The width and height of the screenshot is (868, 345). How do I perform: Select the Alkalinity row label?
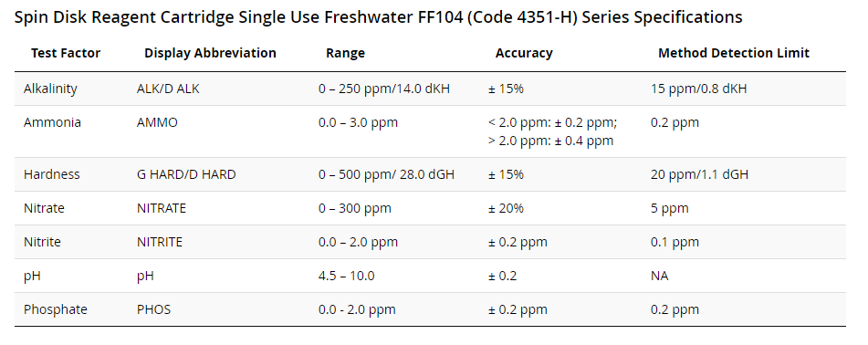coord(50,89)
